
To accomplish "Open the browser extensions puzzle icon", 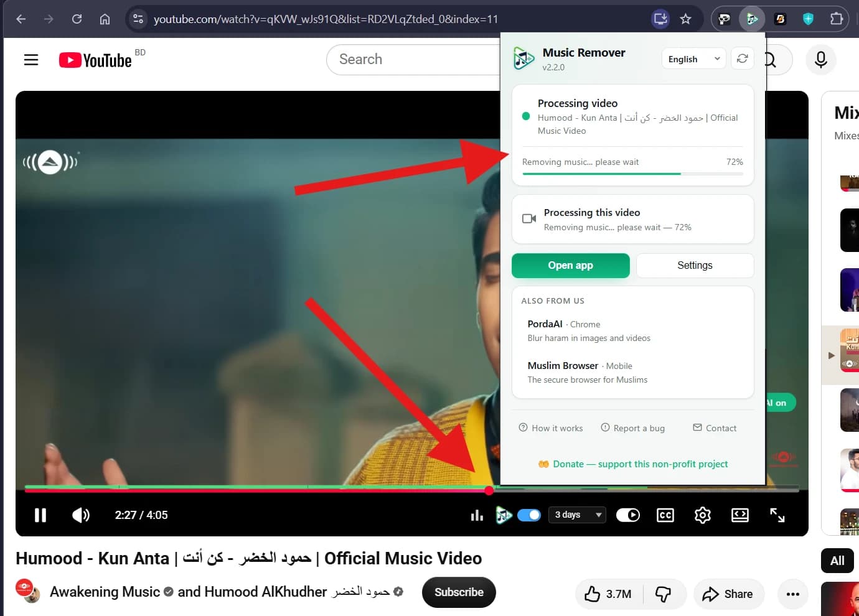I will pos(836,19).
